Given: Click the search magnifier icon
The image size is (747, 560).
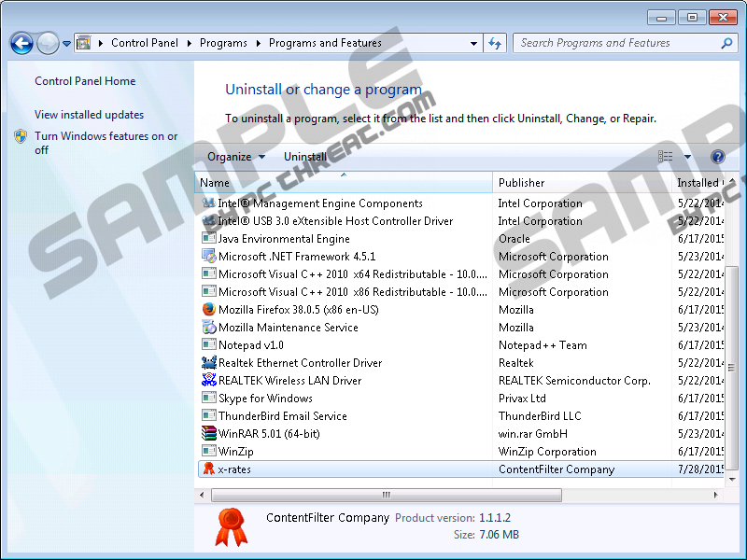Looking at the screenshot, I should point(726,43).
